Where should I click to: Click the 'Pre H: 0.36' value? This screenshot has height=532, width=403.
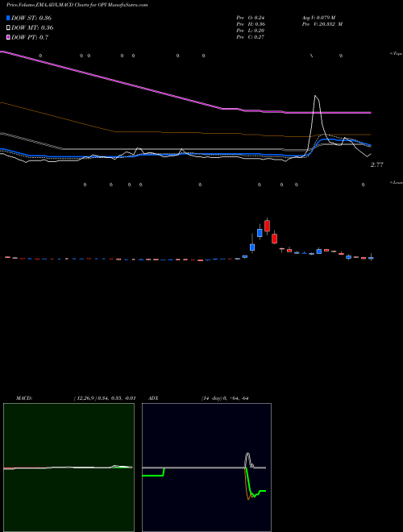251,24
